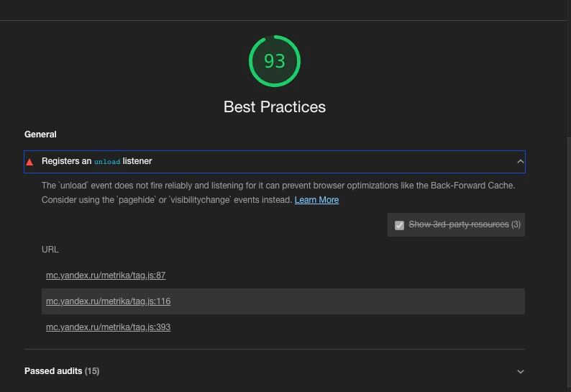Expand the Passed audits chevron

(x=521, y=372)
